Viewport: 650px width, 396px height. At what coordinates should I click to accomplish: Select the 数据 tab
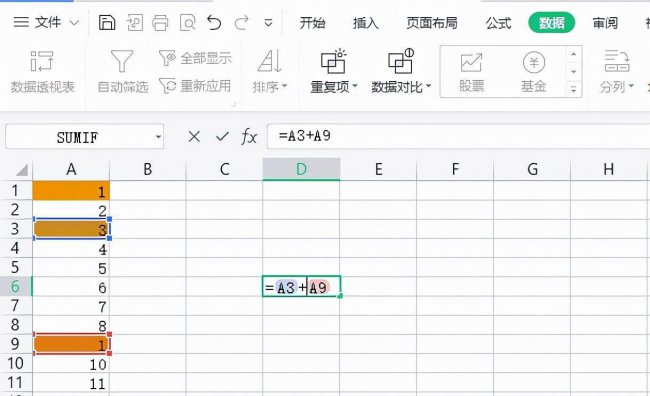tap(551, 22)
